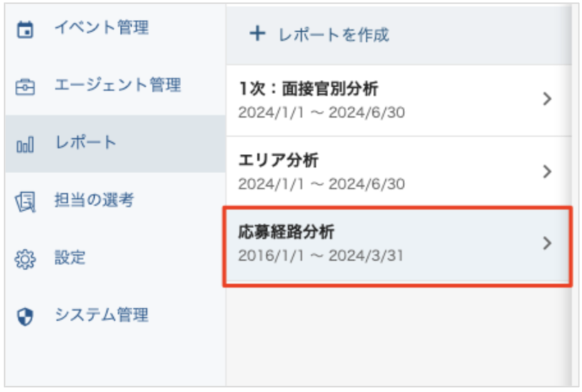Select the レポート menu label

tap(86, 143)
